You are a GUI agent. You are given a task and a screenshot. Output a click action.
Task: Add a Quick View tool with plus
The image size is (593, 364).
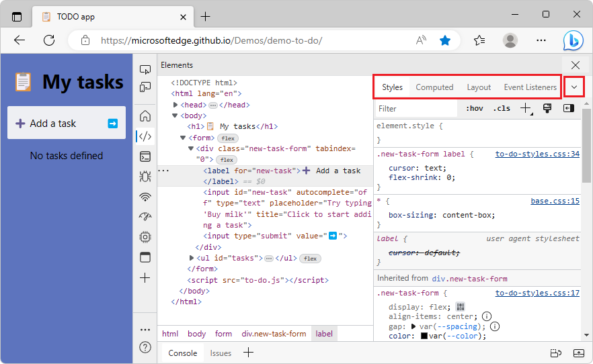tap(249, 353)
